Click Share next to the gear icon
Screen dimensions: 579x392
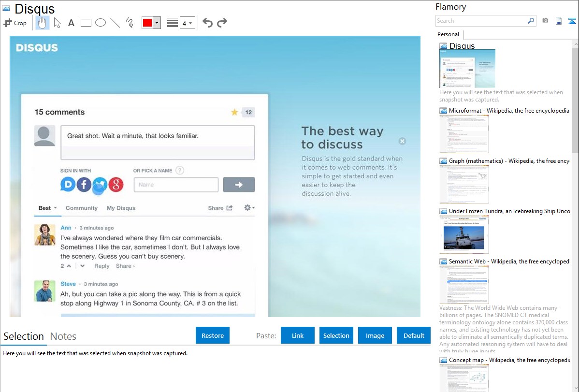click(220, 208)
